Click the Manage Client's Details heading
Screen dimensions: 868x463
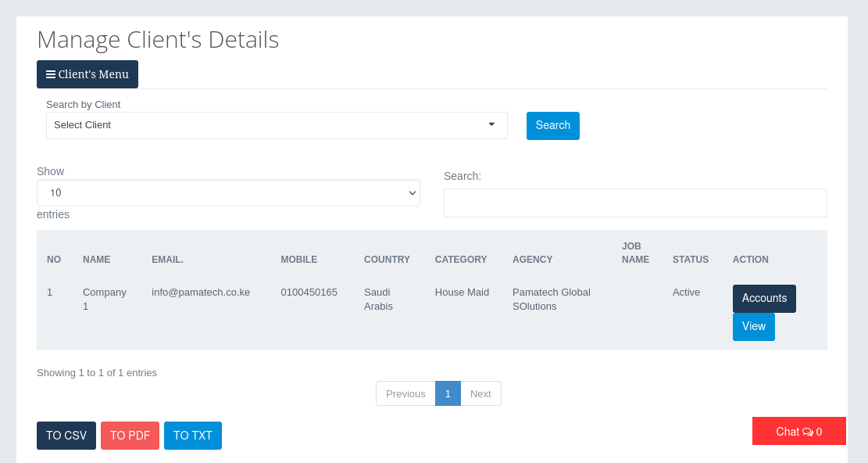[158, 40]
